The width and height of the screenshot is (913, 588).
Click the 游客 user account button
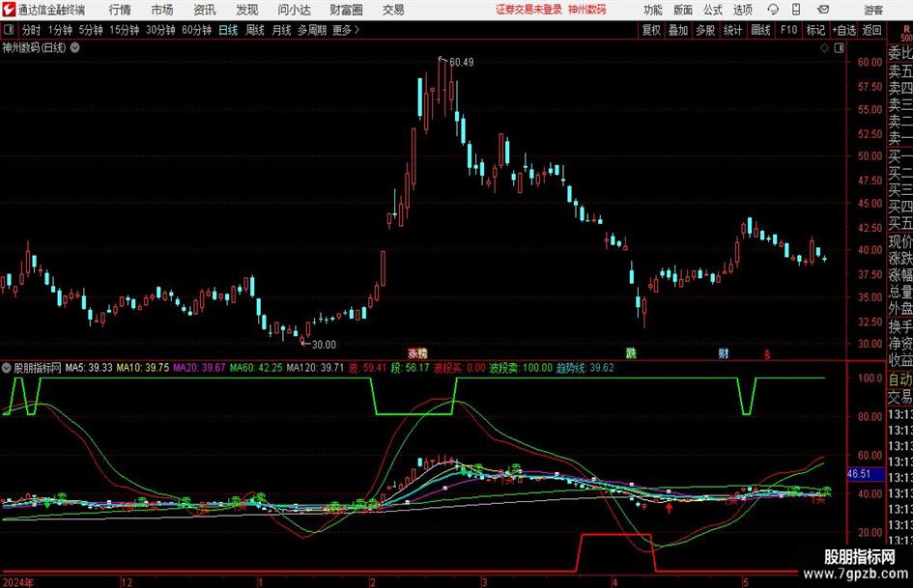(x=872, y=10)
